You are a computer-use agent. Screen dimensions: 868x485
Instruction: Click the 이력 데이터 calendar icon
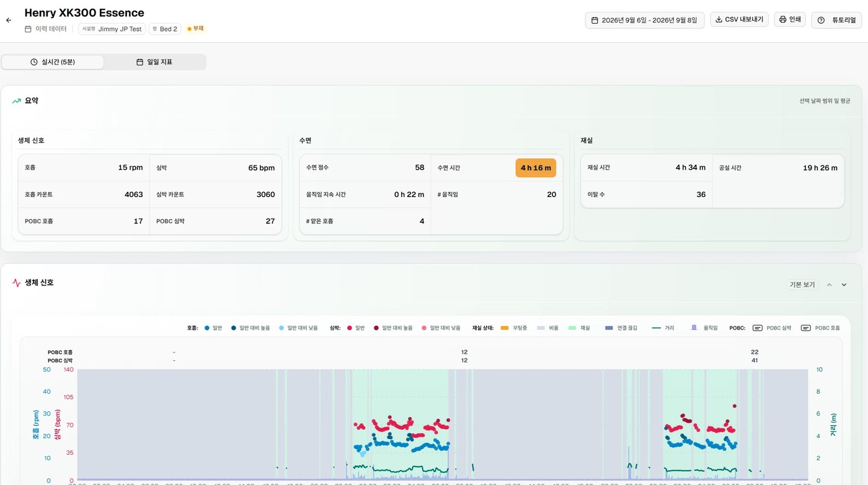coord(28,29)
